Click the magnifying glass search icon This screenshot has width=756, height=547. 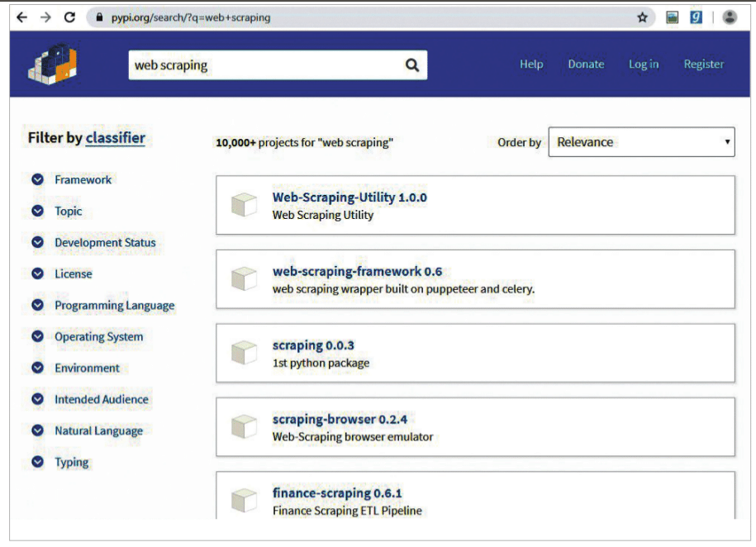tap(412, 65)
